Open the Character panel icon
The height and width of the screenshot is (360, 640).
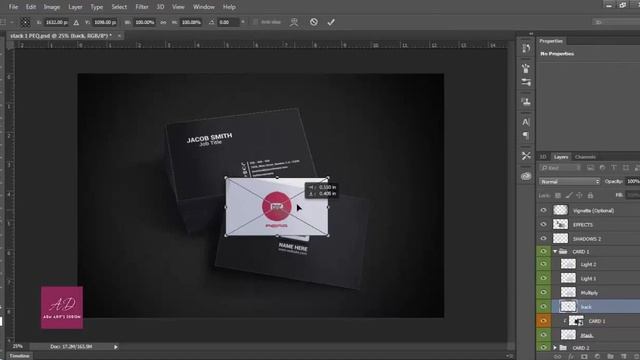pyautogui.click(x=526, y=122)
